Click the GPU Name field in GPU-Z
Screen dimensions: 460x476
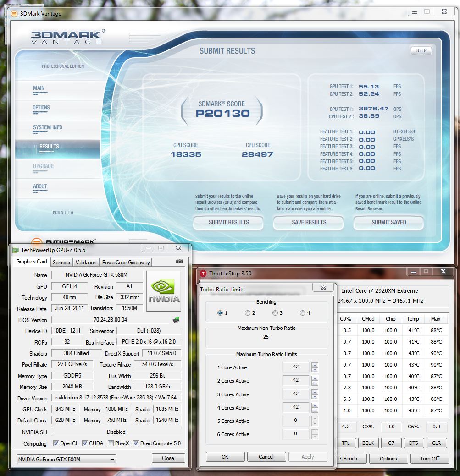pyautogui.click(x=97, y=275)
